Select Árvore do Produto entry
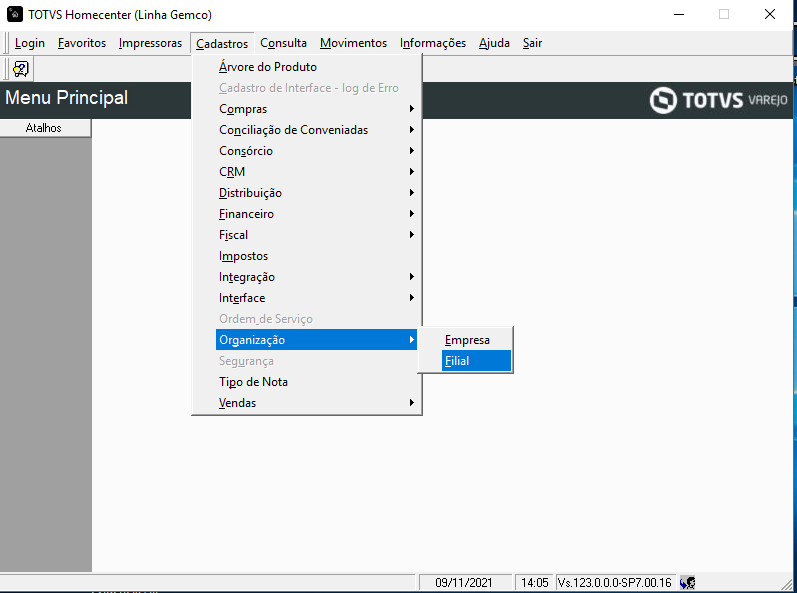 [316, 67]
